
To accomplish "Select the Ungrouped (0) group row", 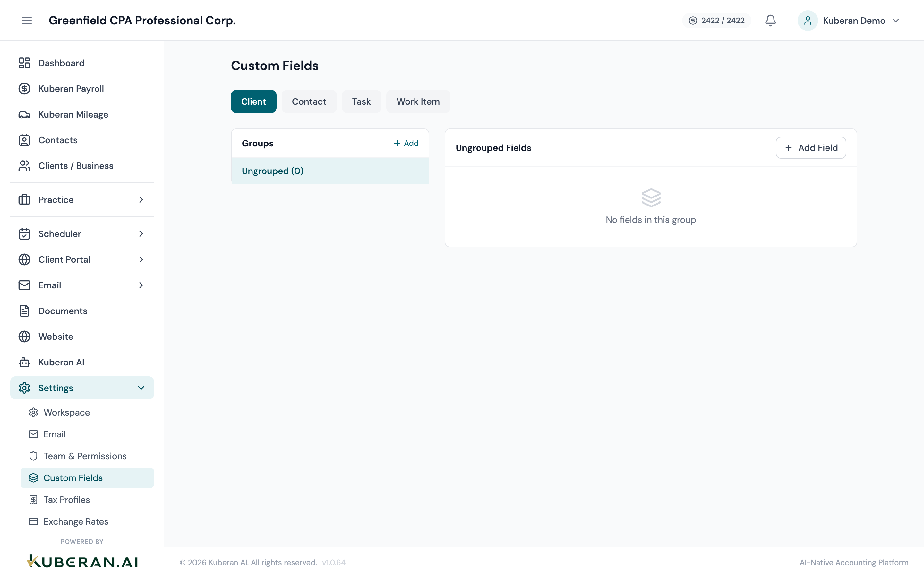I will tap(330, 171).
